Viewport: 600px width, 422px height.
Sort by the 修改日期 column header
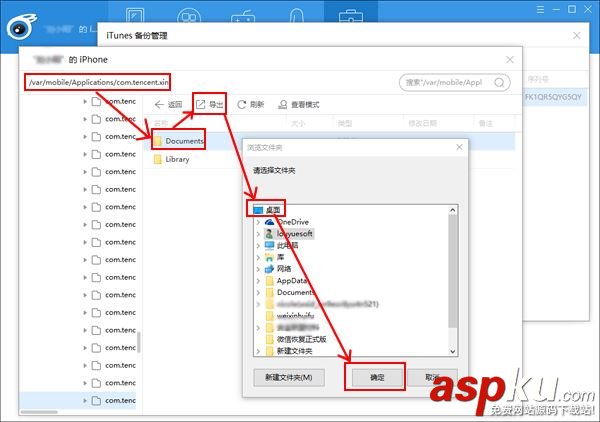(422, 123)
